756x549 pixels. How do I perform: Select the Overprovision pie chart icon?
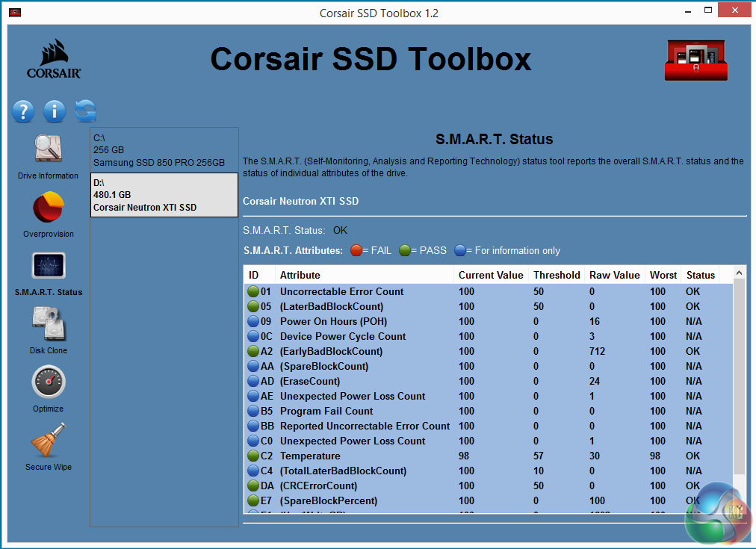48,208
